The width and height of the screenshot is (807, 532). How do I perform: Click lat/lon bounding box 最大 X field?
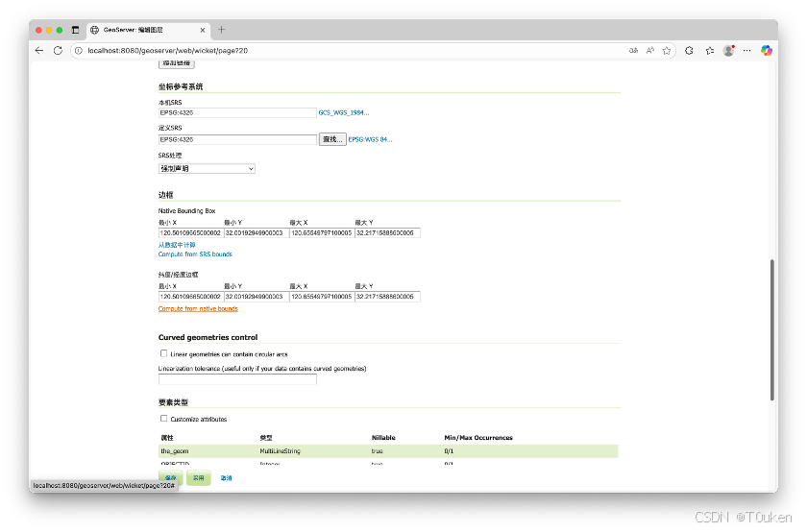point(322,297)
